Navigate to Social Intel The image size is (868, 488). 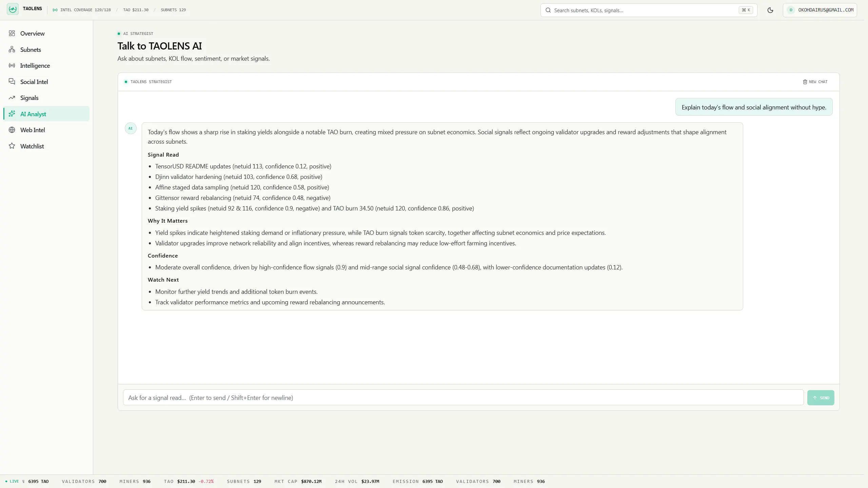coord(46,82)
